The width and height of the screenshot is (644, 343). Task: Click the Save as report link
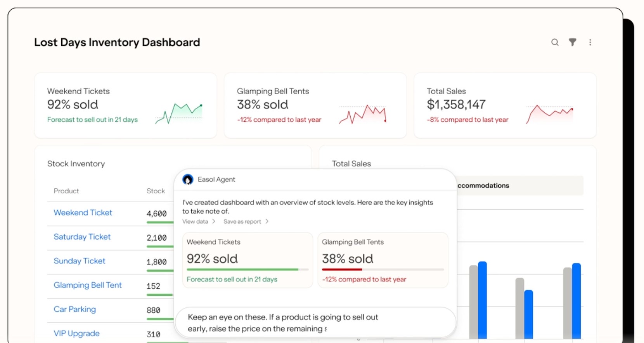click(242, 222)
